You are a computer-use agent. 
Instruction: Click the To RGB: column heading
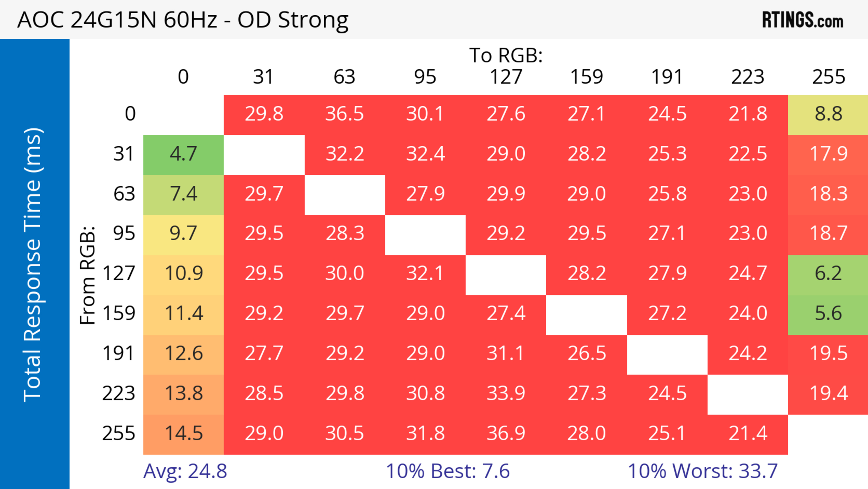(506, 55)
